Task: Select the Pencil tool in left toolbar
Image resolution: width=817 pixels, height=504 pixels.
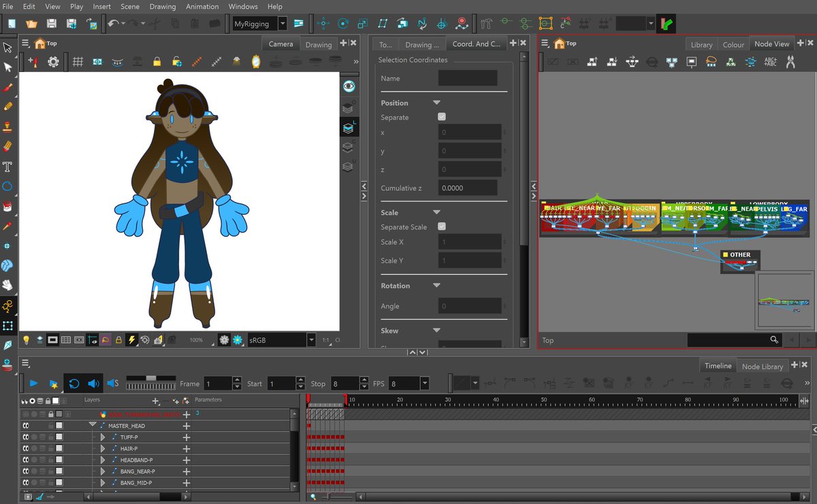Action: coord(7,107)
